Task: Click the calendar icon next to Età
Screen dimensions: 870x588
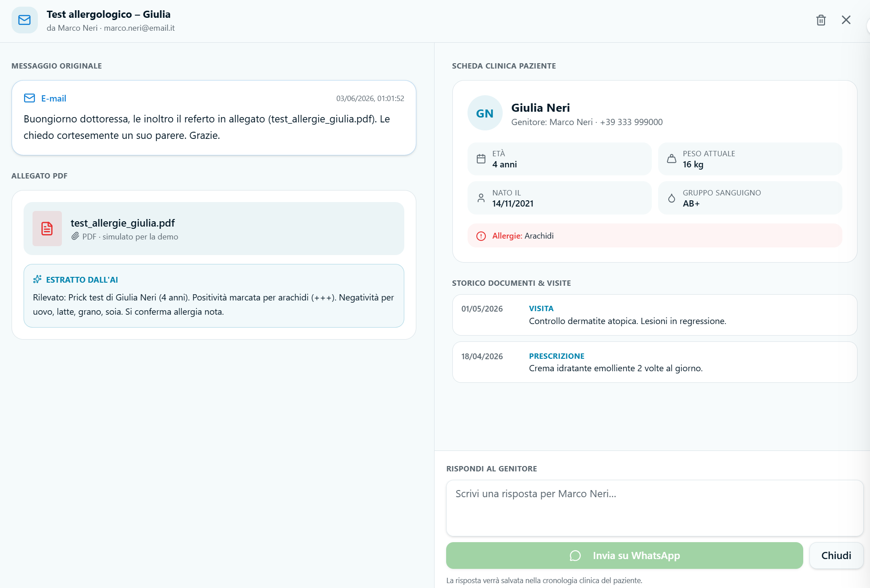Action: pos(481,158)
